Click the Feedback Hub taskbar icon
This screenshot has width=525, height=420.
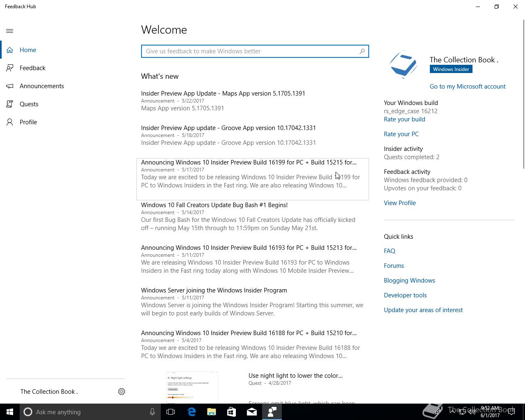pos(272,412)
